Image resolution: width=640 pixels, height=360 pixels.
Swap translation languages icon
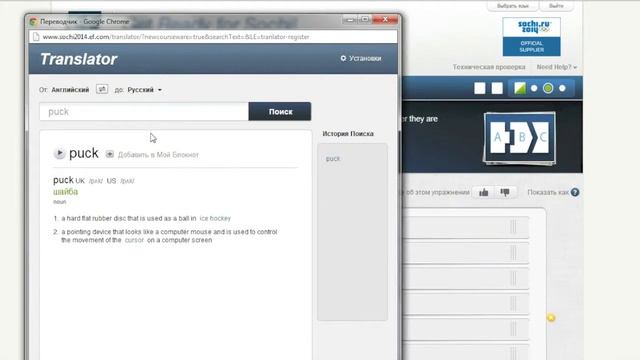click(102, 89)
